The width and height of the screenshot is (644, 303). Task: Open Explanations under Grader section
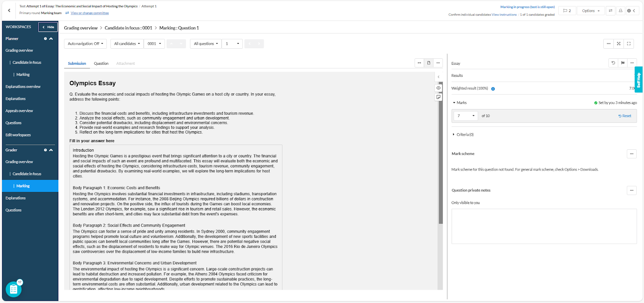pyautogui.click(x=15, y=198)
